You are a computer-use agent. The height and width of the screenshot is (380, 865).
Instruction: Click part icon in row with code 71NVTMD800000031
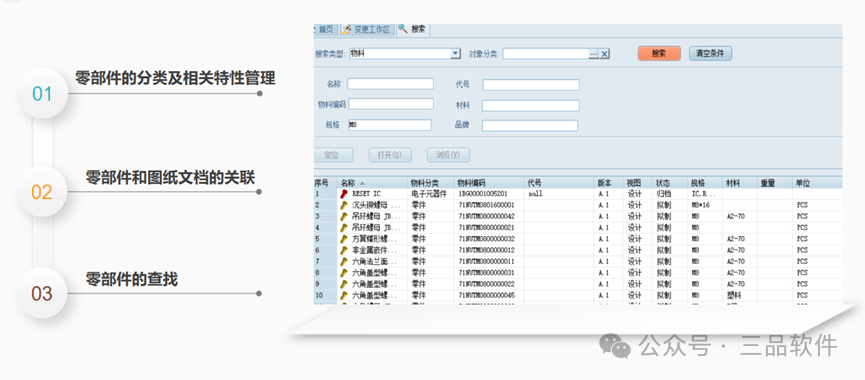tap(345, 273)
